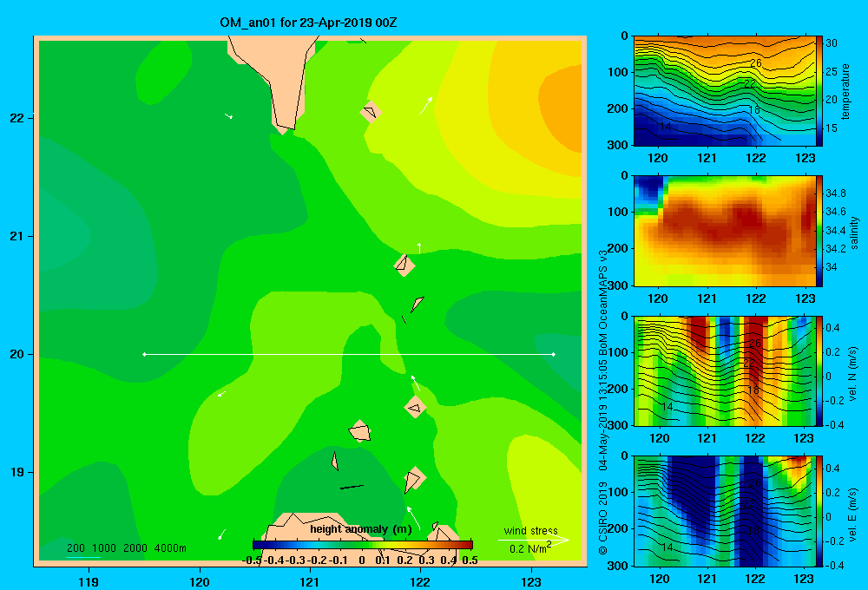Click the vel. E color scale bar
Viewport: 868px width, 590px height.
click(819, 511)
